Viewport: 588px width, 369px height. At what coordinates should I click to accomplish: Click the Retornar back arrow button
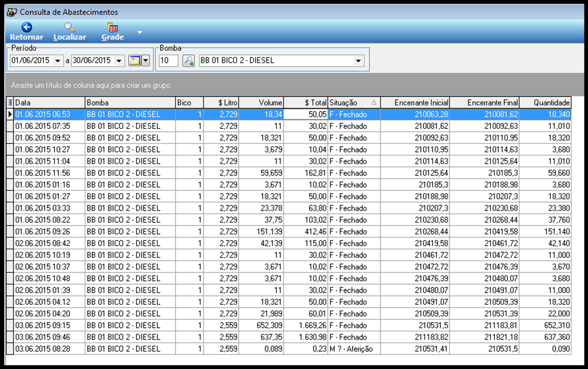click(x=26, y=32)
